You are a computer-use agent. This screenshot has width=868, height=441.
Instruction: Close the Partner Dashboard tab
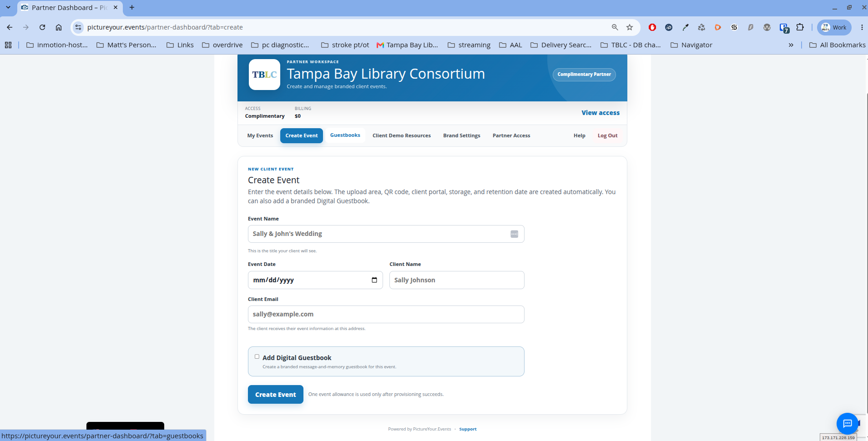(x=116, y=7)
